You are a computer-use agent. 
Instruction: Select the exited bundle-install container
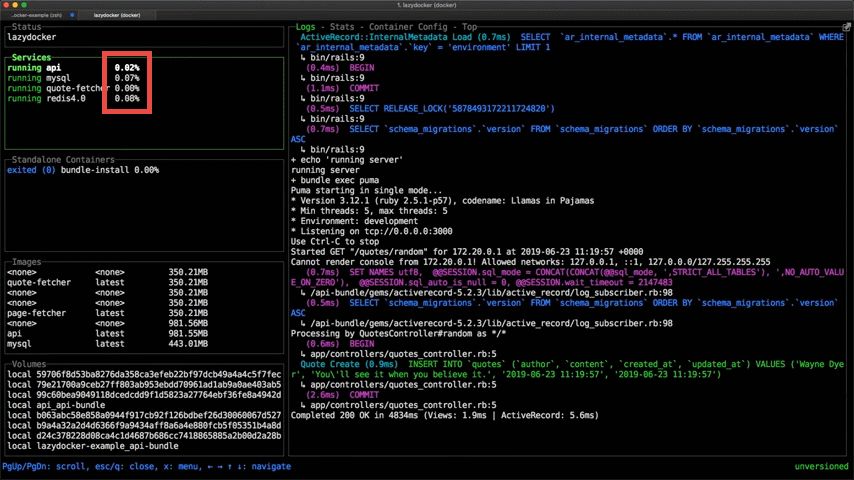coord(80,170)
